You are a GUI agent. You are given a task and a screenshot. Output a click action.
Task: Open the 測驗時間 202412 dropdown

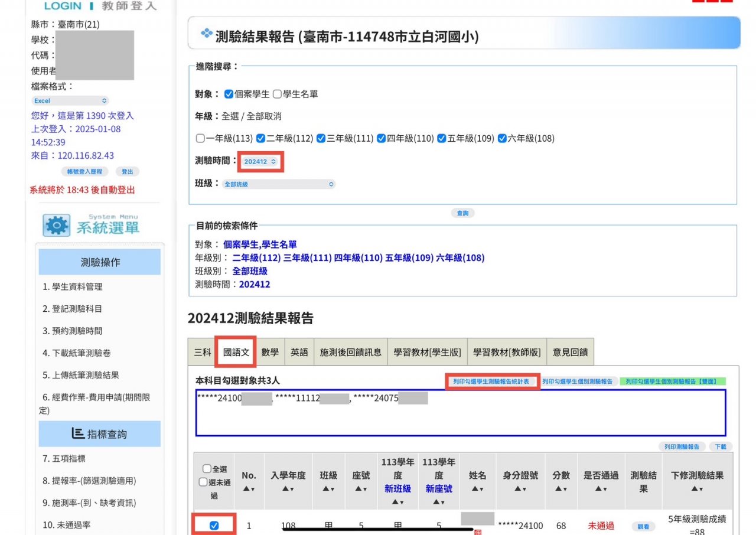click(260, 161)
